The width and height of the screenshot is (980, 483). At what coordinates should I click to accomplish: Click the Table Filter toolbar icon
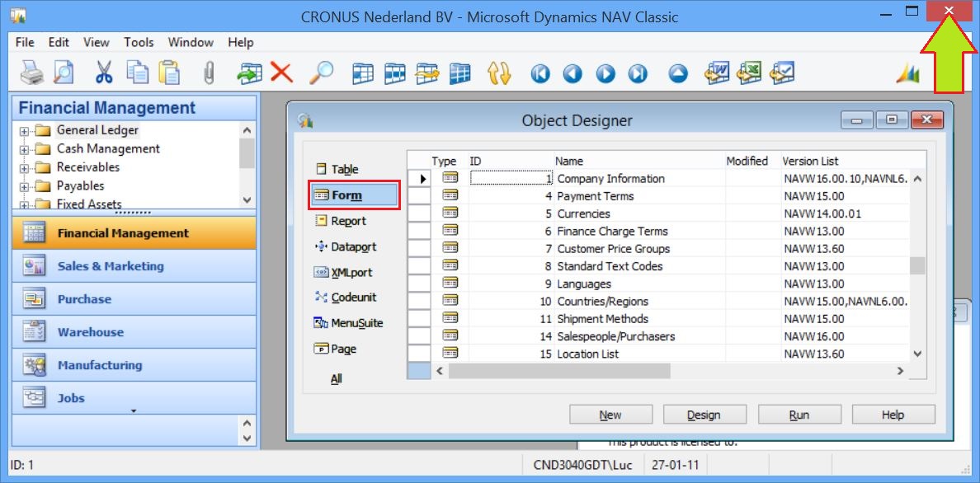tap(395, 73)
